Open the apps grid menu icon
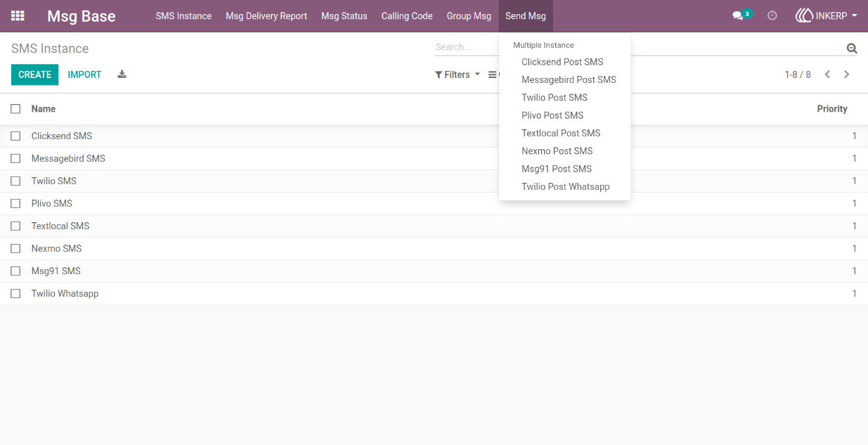 tap(18, 15)
